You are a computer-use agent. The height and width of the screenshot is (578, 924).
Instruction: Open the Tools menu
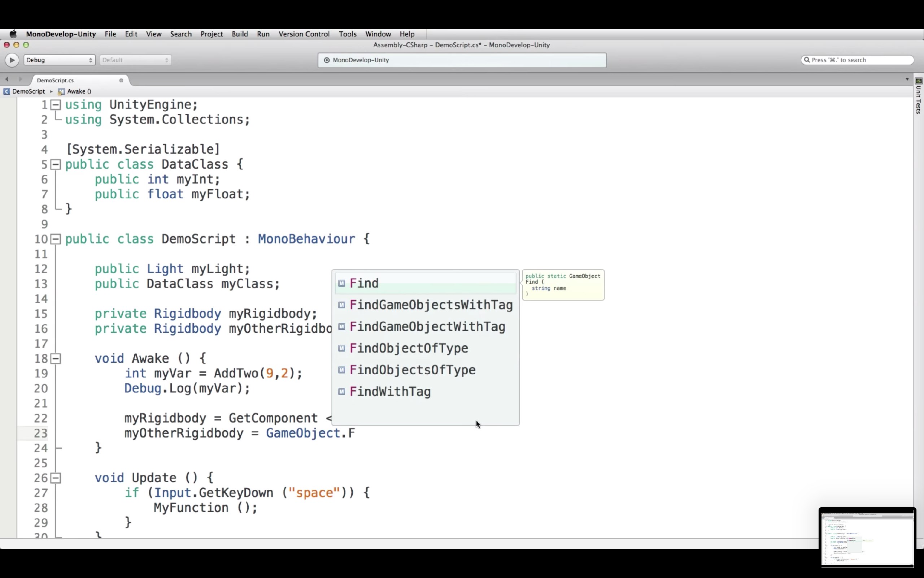(x=348, y=34)
